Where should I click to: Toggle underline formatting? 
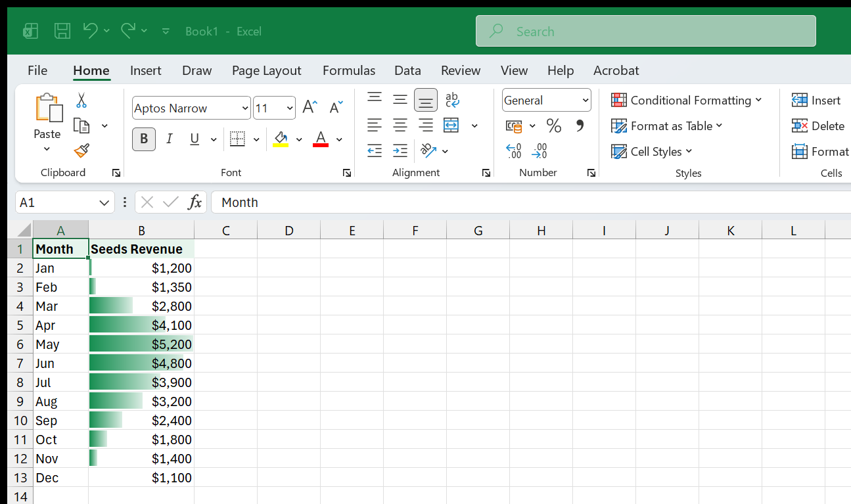pyautogui.click(x=195, y=139)
